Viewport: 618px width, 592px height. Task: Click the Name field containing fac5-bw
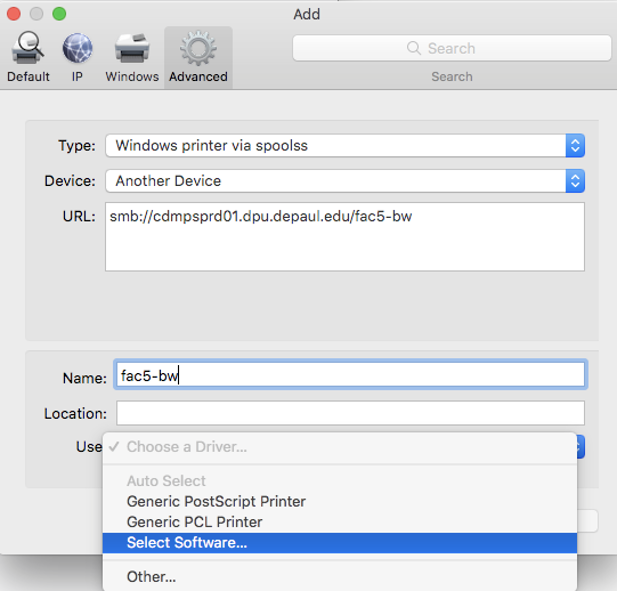(350, 375)
